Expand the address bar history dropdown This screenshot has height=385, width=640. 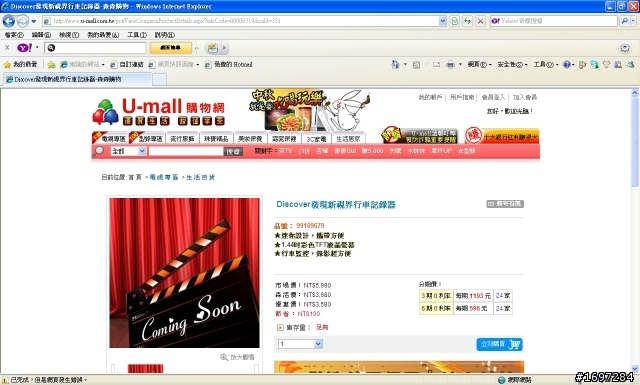pyautogui.click(x=443, y=21)
